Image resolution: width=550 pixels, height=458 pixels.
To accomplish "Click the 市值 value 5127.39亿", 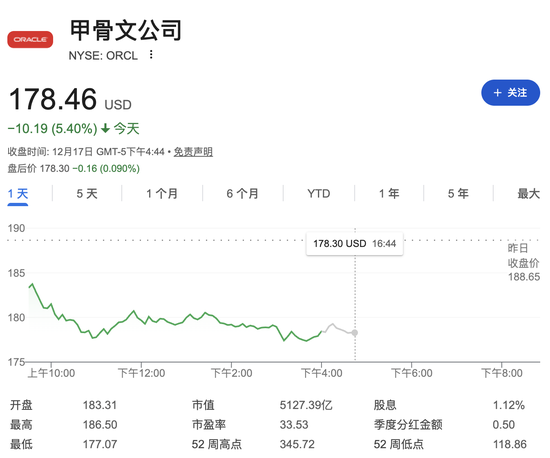I will (x=306, y=405).
